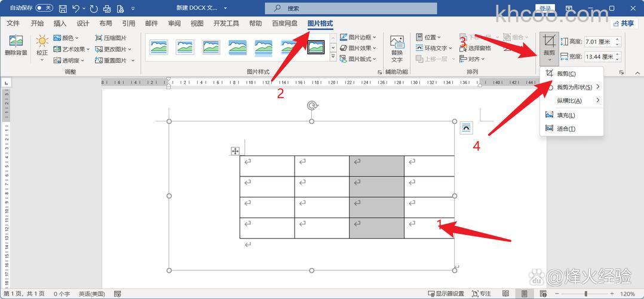
Task: Switch to the Insert (插入) tab
Action: [x=60, y=23]
